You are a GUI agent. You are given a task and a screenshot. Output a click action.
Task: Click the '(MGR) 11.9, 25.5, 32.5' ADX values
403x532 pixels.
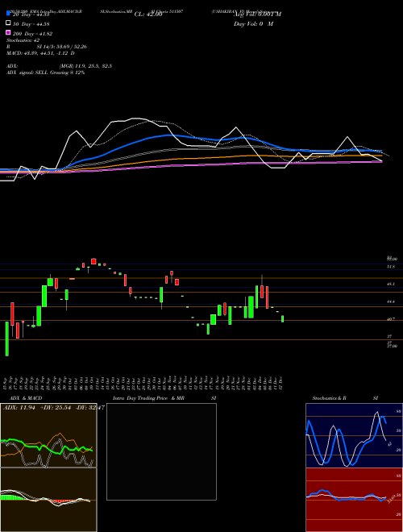click(x=85, y=66)
